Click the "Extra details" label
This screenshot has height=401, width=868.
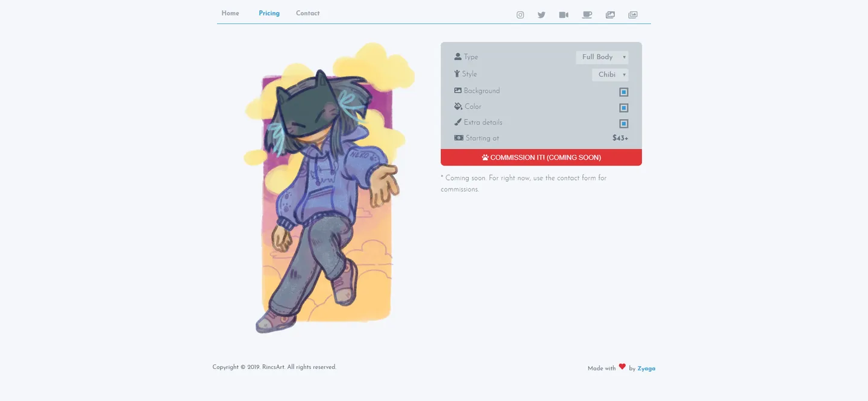483,122
